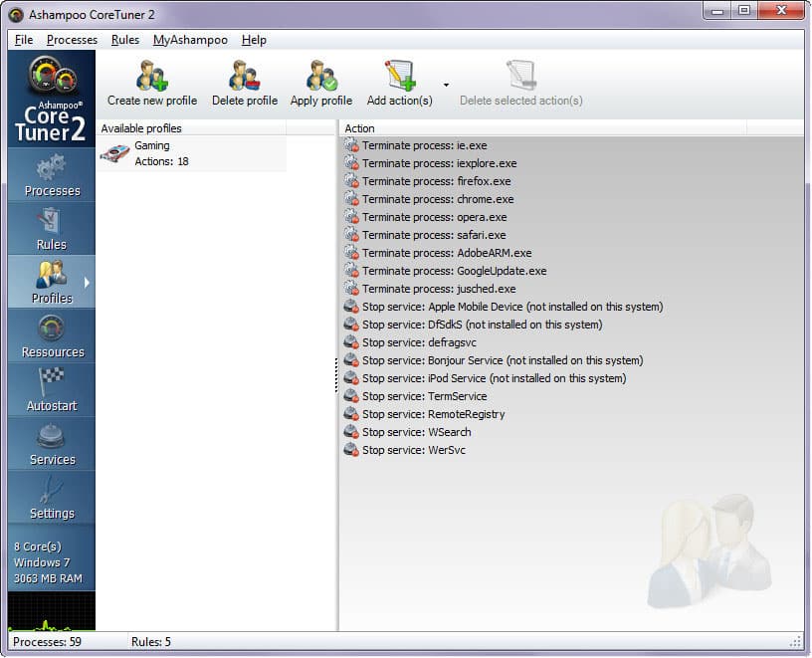This screenshot has height=658, width=812.
Task: Open the File menu
Action: click(x=24, y=40)
